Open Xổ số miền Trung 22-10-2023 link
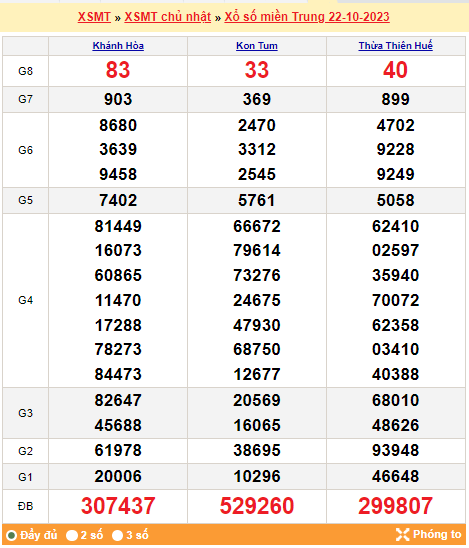Screen dimensions: 469x548 [x=307, y=17]
